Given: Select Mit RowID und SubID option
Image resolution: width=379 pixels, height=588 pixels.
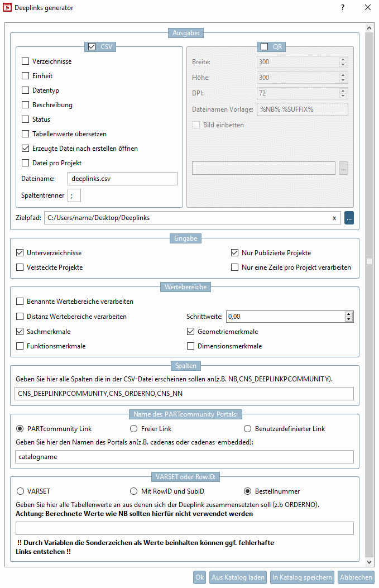Looking at the screenshot, I should click(133, 490).
